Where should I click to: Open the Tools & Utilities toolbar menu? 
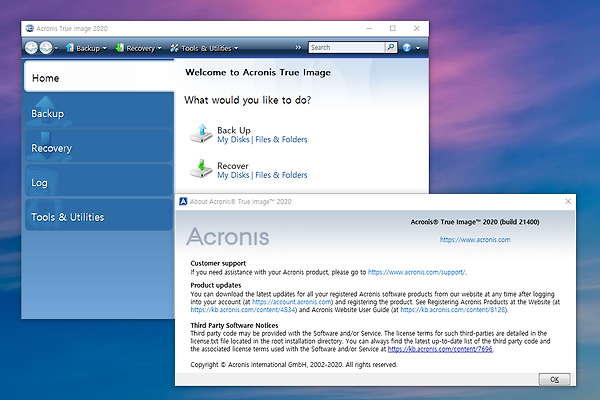click(x=204, y=48)
